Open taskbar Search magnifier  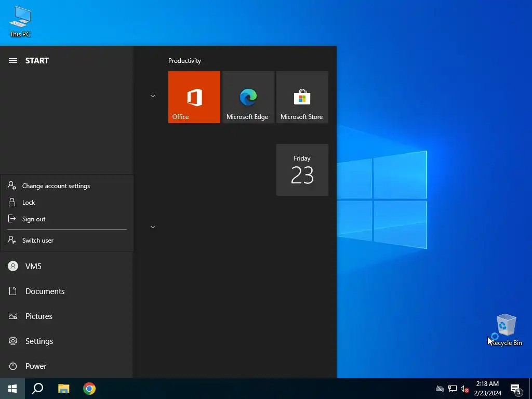[x=37, y=389]
